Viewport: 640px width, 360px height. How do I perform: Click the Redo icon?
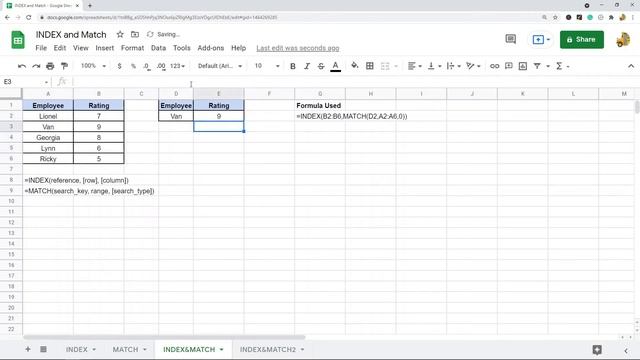click(36, 66)
